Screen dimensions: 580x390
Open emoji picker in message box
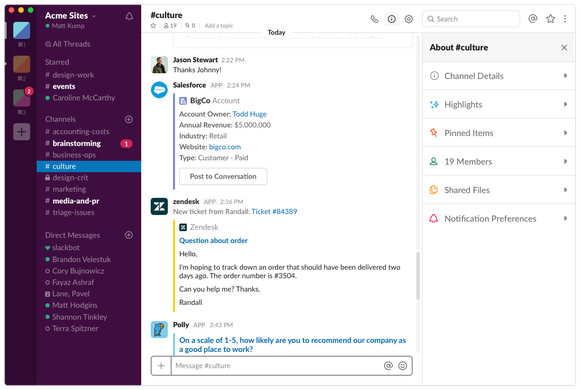(402, 366)
